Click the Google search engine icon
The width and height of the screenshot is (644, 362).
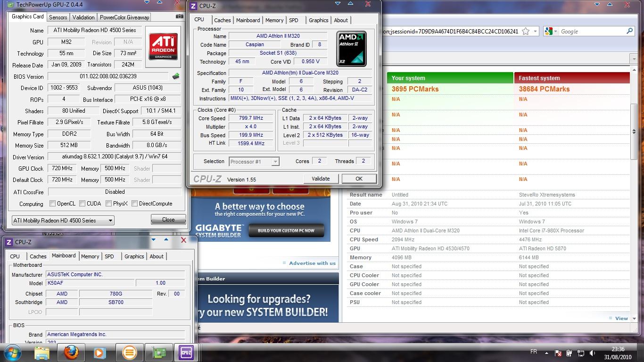pyautogui.click(x=548, y=32)
